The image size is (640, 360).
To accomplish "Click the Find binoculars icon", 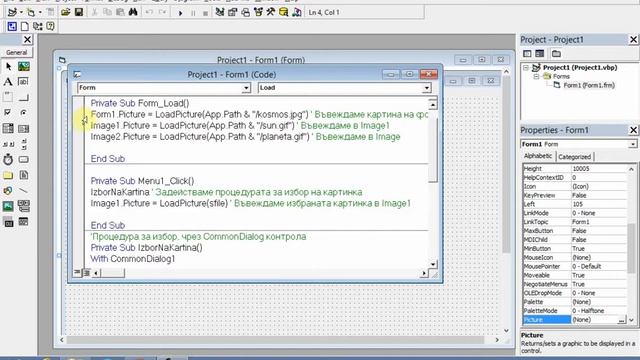I will pos(133,12).
